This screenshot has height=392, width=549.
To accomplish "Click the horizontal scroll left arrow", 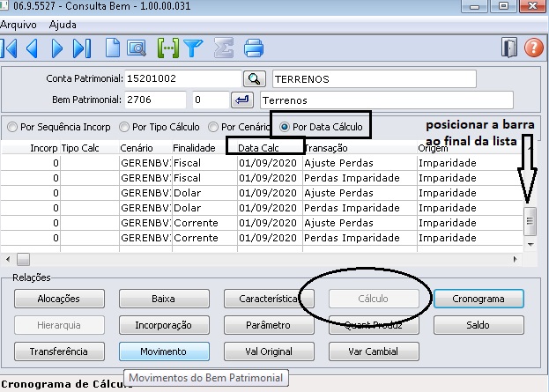I will click(x=8, y=259).
